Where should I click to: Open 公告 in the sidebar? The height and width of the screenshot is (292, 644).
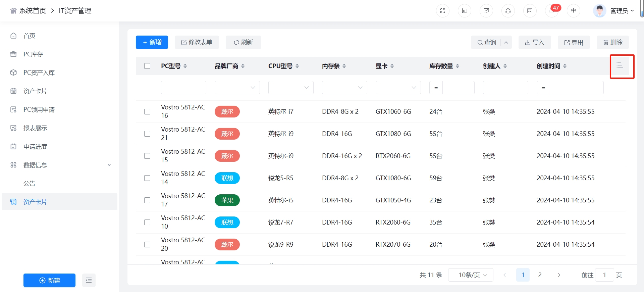pos(60,183)
